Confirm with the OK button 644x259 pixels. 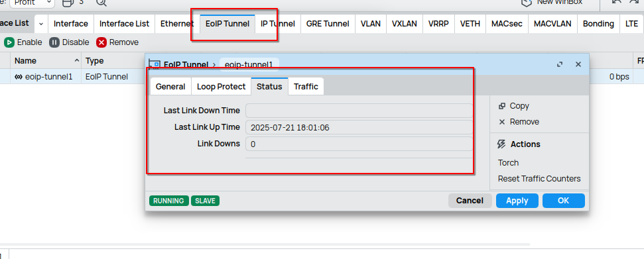[x=564, y=201]
